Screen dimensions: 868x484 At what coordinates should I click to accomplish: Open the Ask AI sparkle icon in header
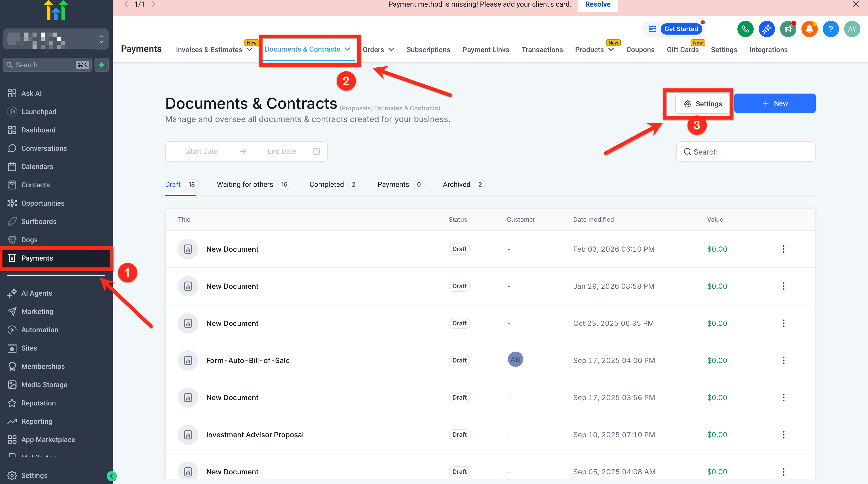click(x=767, y=29)
